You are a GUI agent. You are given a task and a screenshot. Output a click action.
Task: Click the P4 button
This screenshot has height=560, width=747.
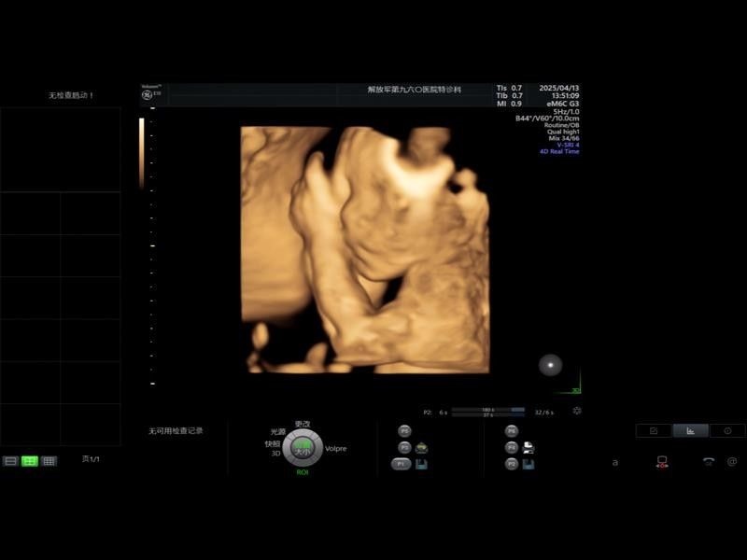[x=511, y=448]
